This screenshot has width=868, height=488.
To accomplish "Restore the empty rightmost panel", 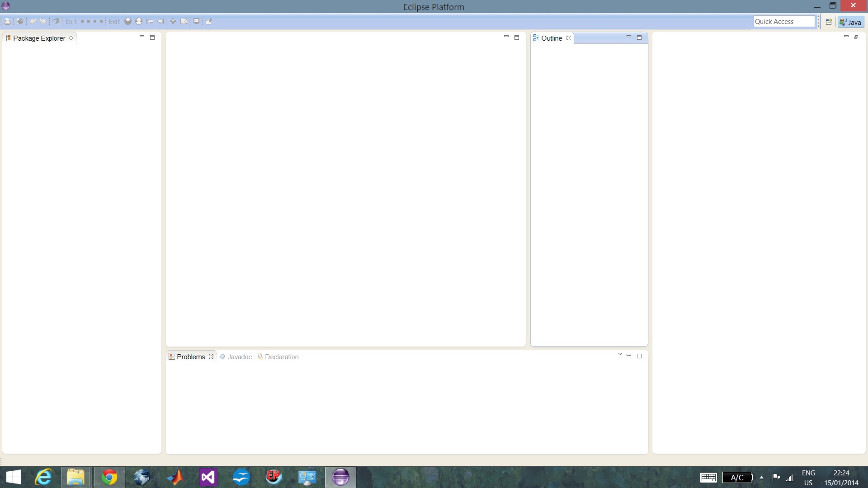I will pos(856,37).
